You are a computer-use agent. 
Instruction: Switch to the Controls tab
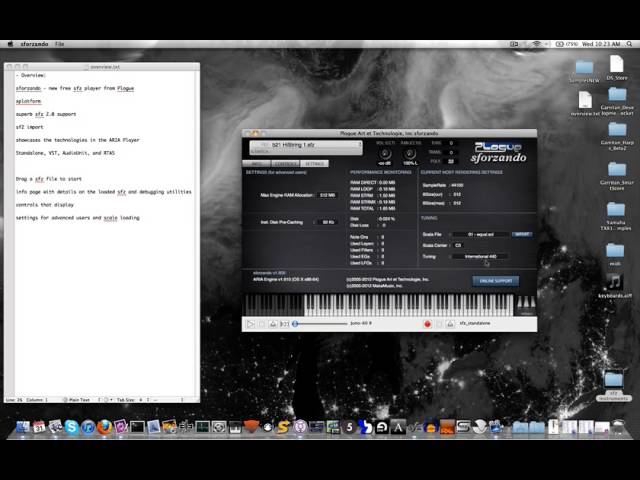285,164
